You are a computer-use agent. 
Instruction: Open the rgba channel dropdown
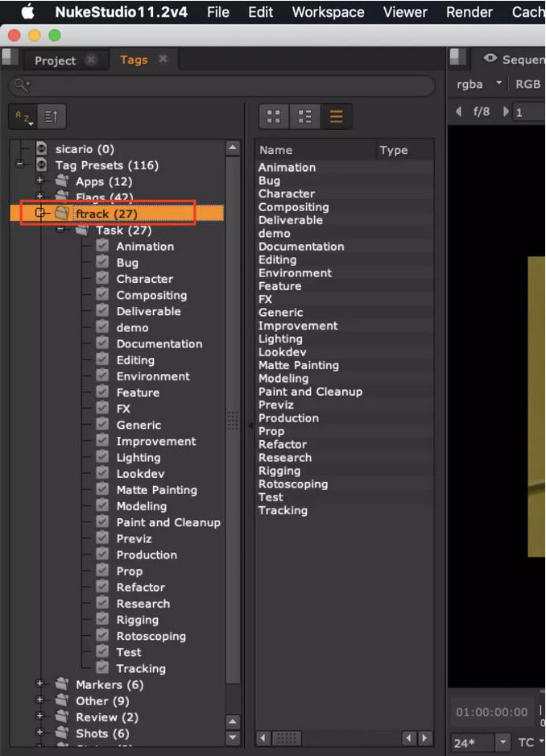(479, 84)
